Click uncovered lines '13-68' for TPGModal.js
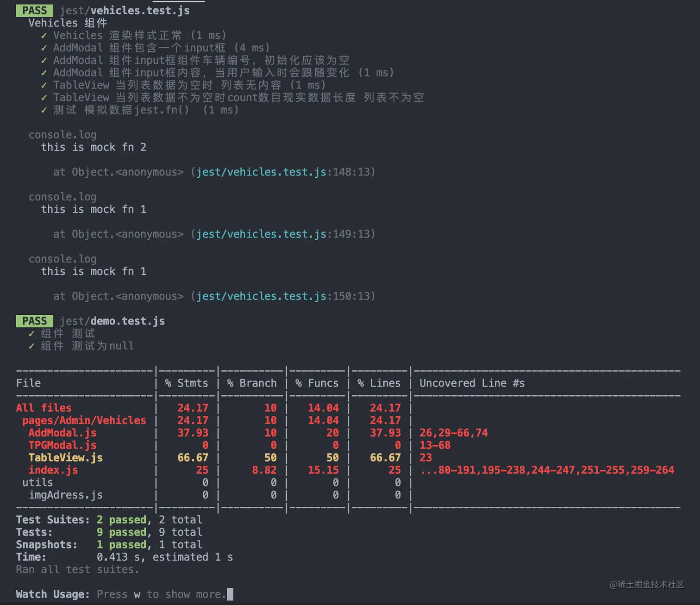The height and width of the screenshot is (605, 700). 435,445
